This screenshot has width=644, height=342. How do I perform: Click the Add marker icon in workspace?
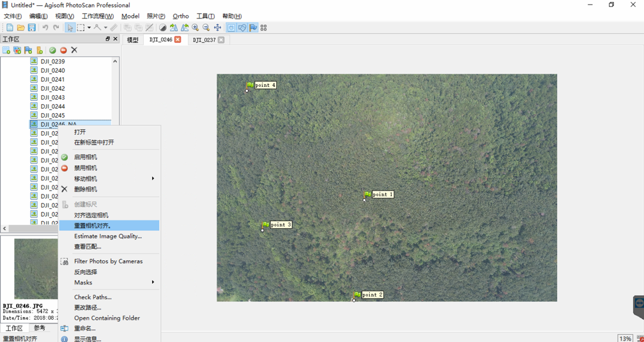(x=28, y=50)
